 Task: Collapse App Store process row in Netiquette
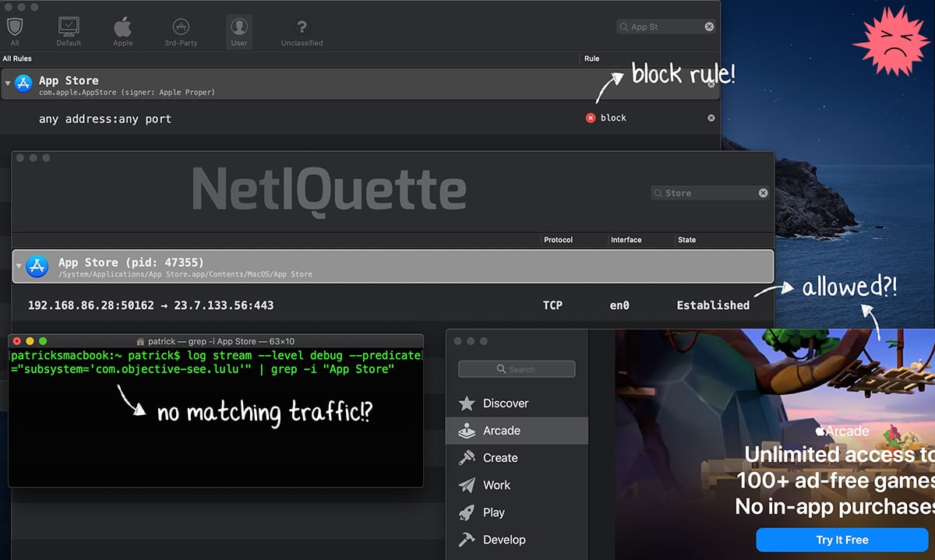coord(19,267)
